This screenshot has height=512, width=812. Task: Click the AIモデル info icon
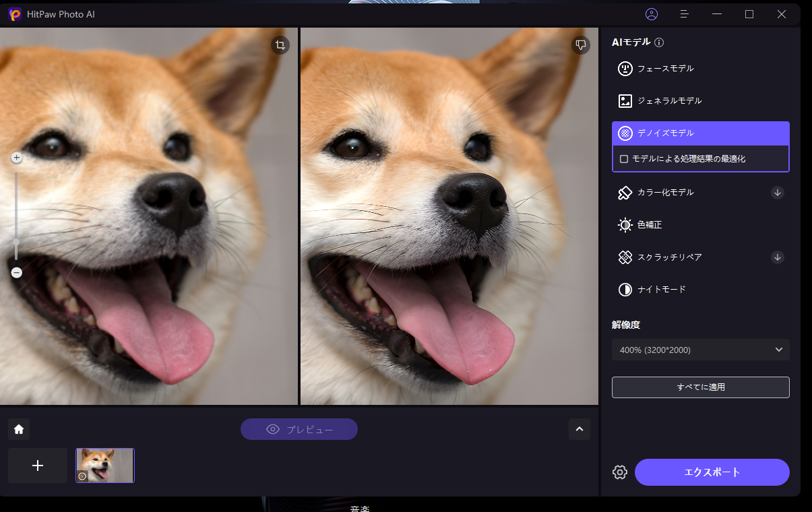click(659, 42)
